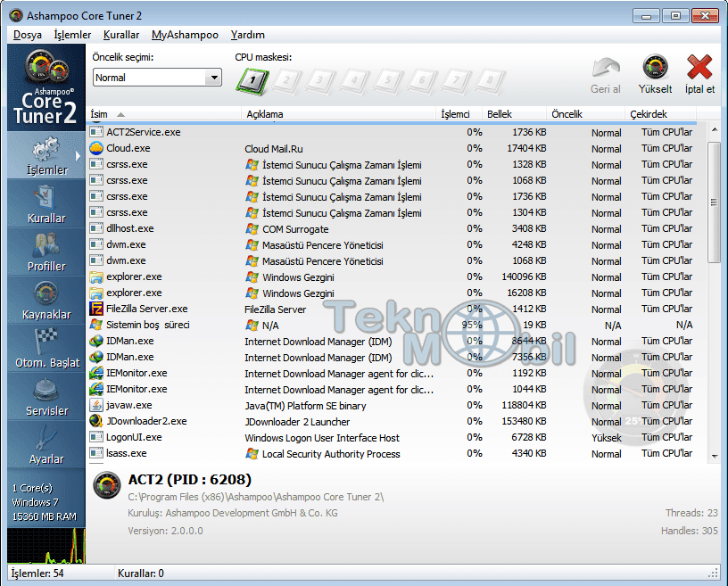The width and height of the screenshot is (728, 586).
Task: Click the process list scrollbar thumb
Action: click(714, 202)
